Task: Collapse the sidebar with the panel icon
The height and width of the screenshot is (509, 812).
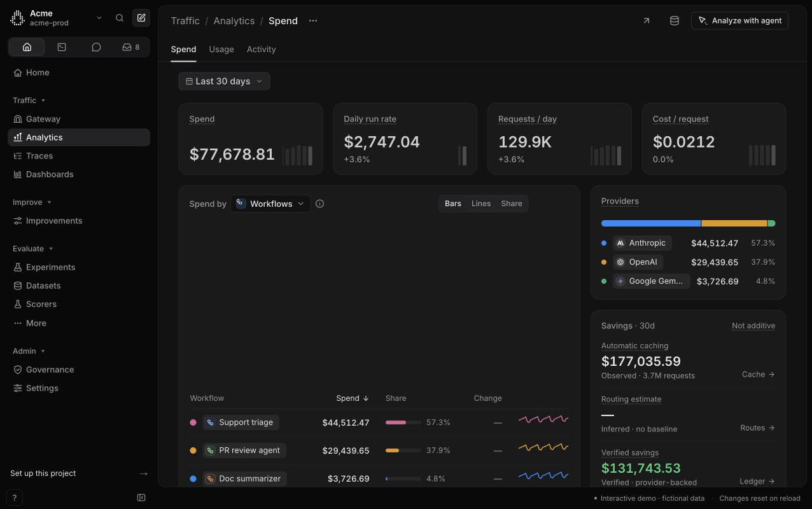Action: [x=141, y=498]
